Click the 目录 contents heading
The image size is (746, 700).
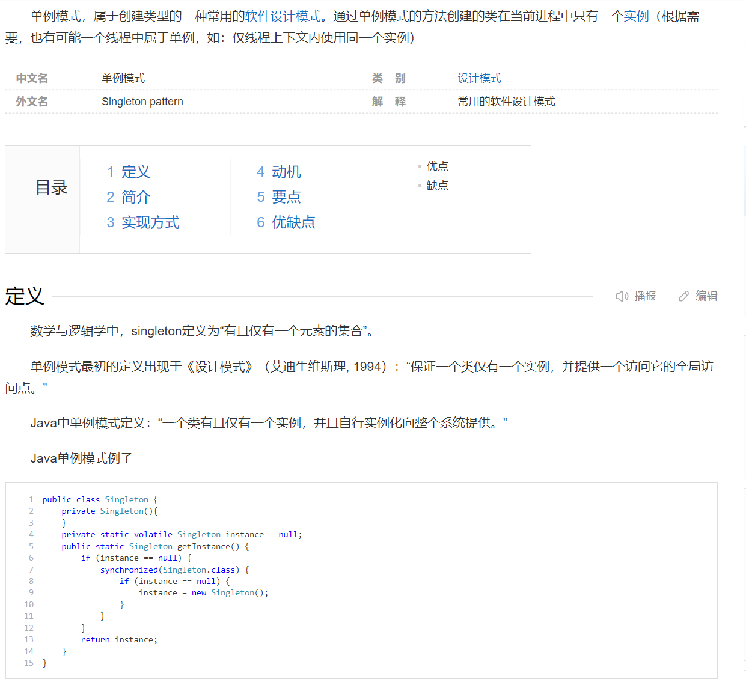point(52,187)
